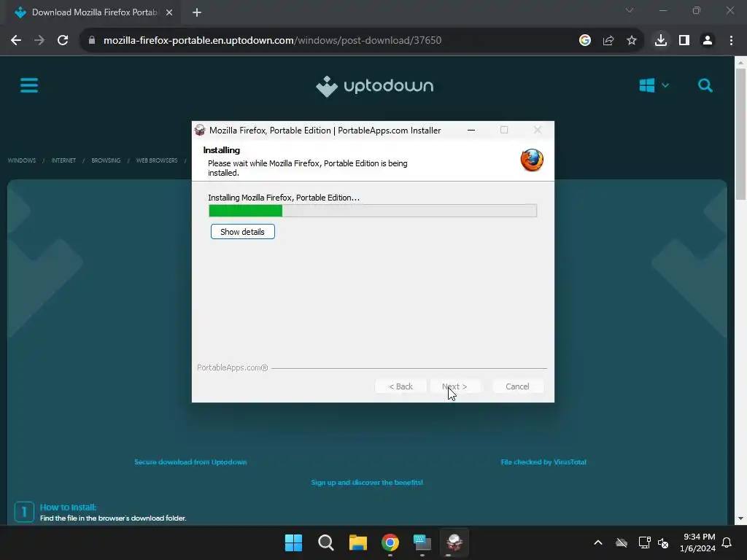The image size is (747, 560).
Task: Click the disabled Back button
Action: tap(400, 386)
